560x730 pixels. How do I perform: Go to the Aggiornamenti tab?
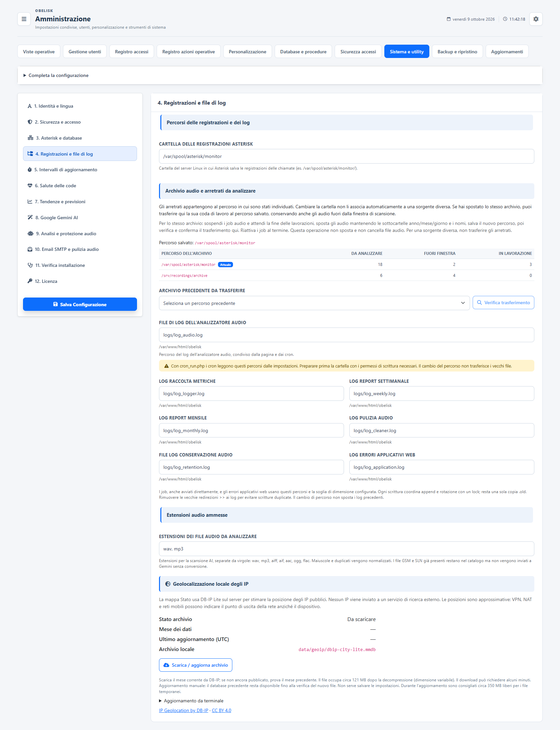(x=507, y=52)
